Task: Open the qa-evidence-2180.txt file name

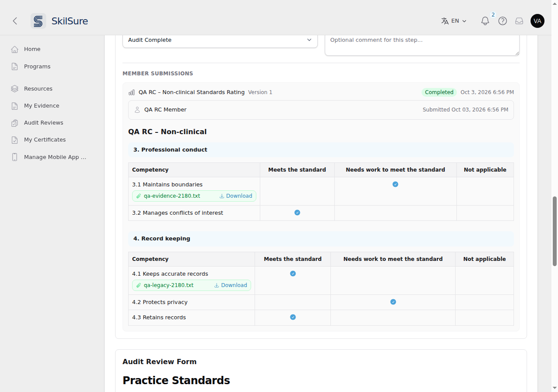Action: [172, 196]
